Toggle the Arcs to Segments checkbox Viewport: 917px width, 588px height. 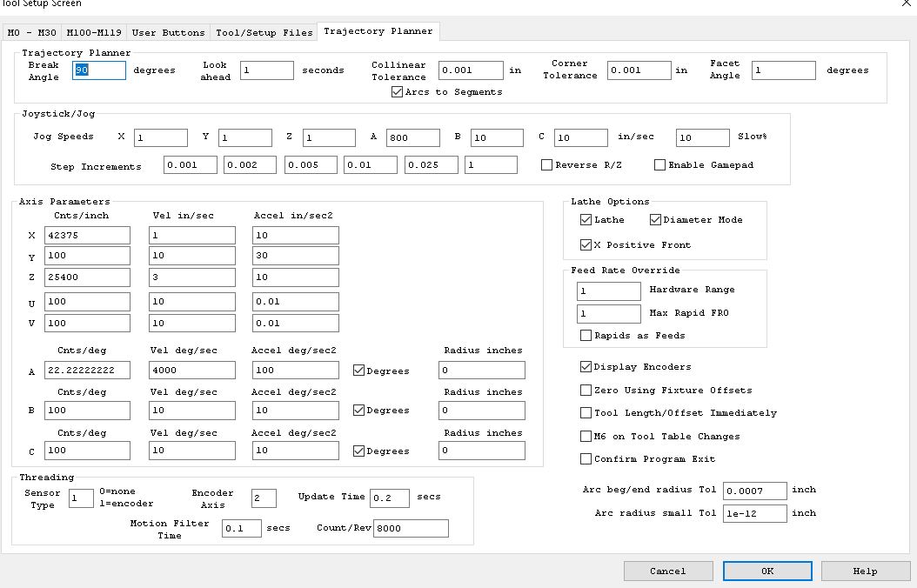[x=398, y=91]
